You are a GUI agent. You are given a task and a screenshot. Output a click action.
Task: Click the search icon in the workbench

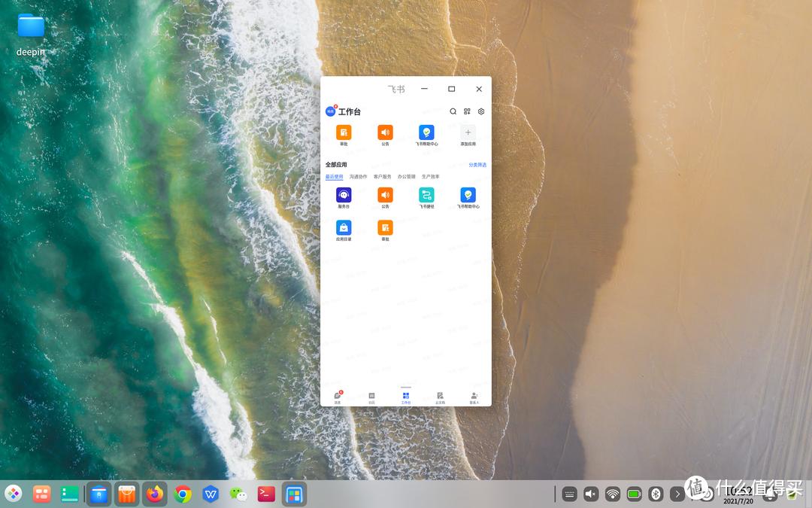(453, 111)
